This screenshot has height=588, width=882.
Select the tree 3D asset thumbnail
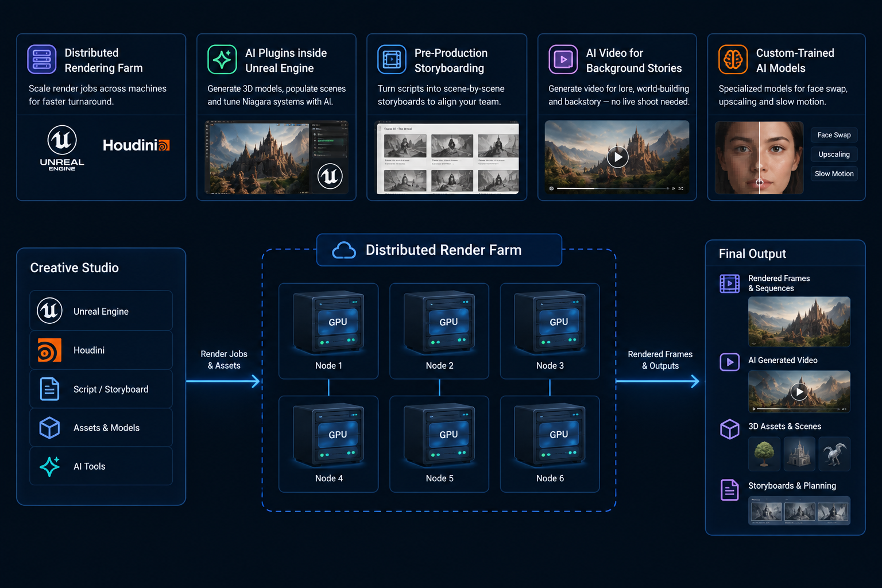(x=764, y=454)
